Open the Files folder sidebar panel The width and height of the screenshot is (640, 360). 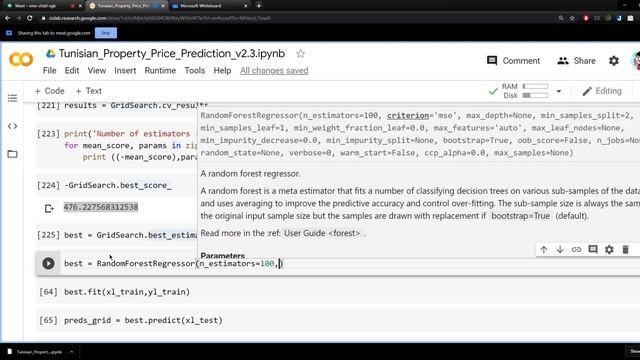click(12, 154)
